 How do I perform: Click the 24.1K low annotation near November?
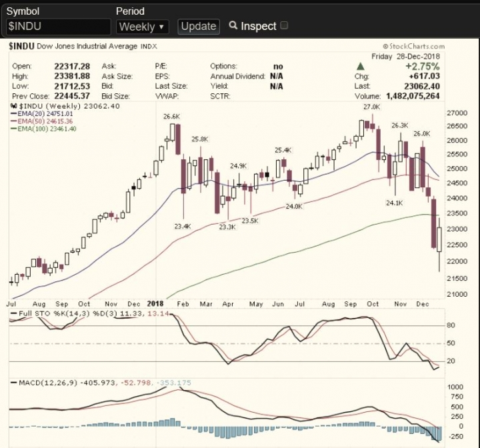394,203
